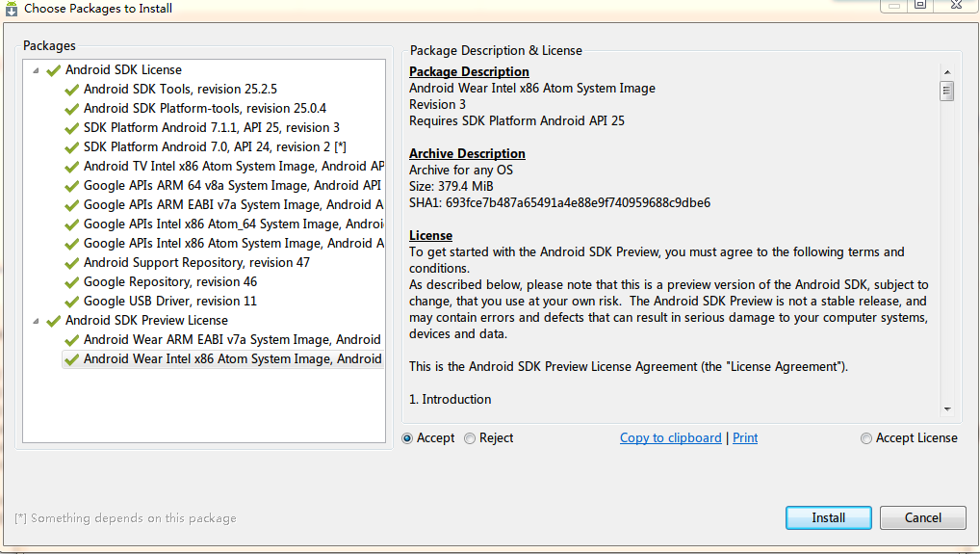Viewport: 980px width, 554px height.
Task: Click checkmark for Google USB Driver
Action: click(72, 302)
